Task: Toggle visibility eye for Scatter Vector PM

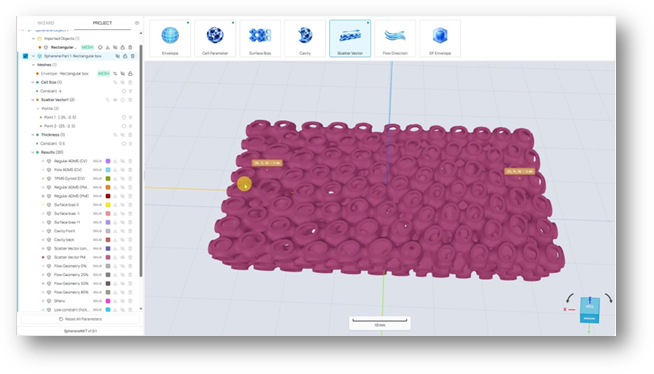Action: click(123, 257)
